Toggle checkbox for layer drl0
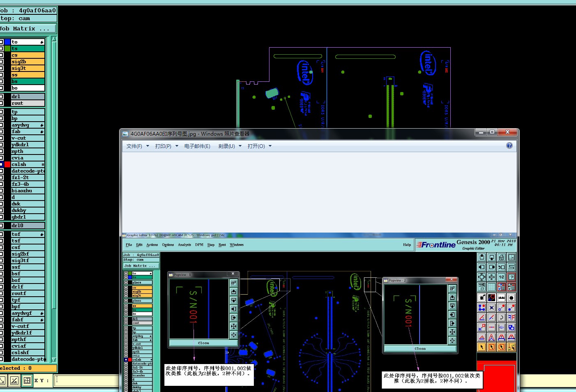This screenshot has width=576, height=392. click(1, 226)
